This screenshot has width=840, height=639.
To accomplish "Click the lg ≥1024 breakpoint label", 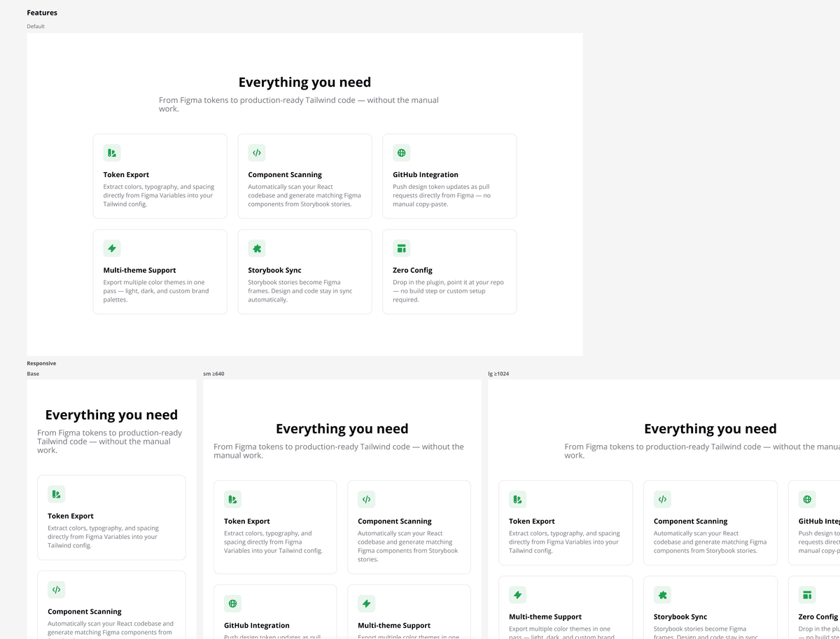I will [x=499, y=373].
